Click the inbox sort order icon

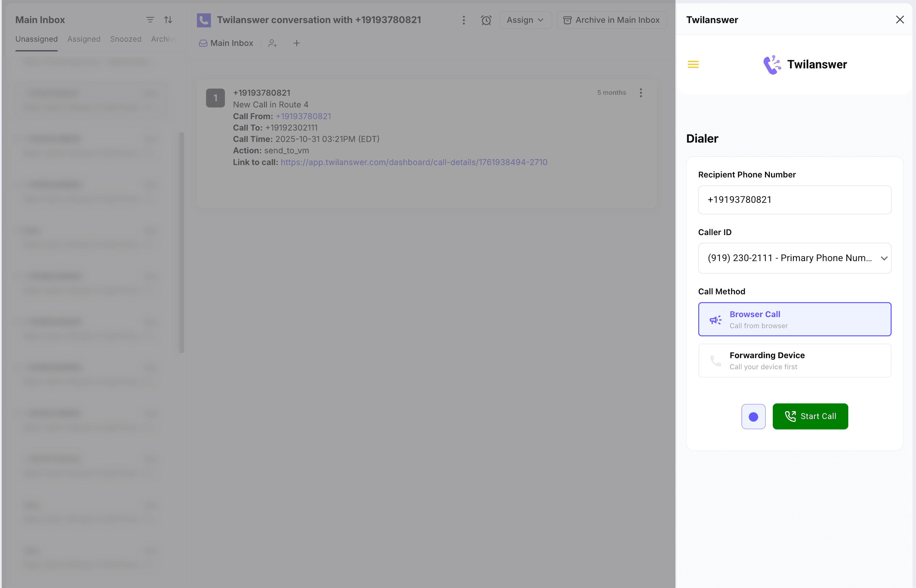(x=168, y=20)
